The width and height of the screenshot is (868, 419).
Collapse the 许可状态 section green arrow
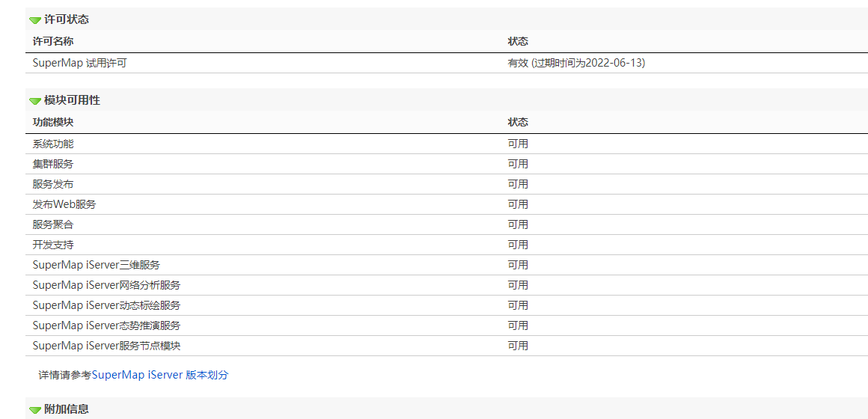pyautogui.click(x=35, y=20)
